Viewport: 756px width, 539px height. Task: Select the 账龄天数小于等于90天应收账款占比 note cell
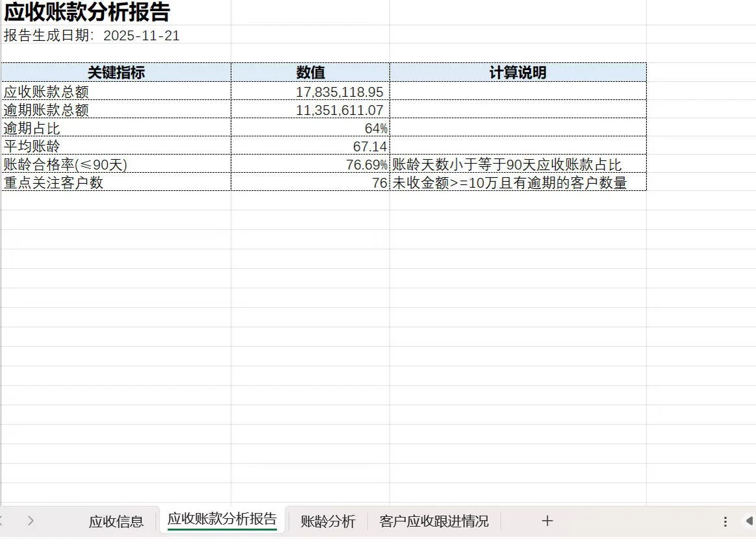coord(518,164)
